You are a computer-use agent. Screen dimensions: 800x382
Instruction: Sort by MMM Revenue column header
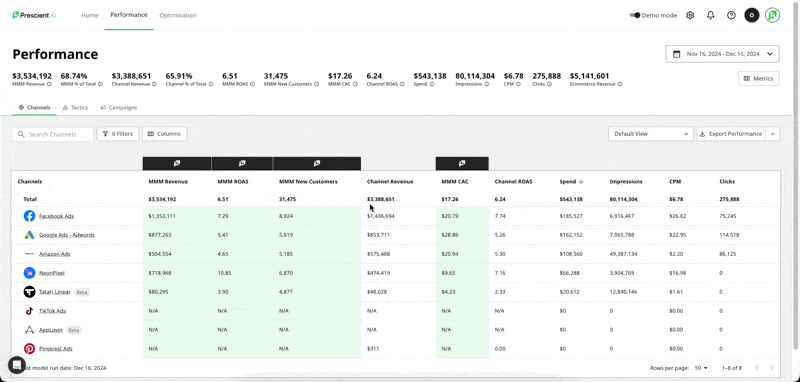coord(168,182)
